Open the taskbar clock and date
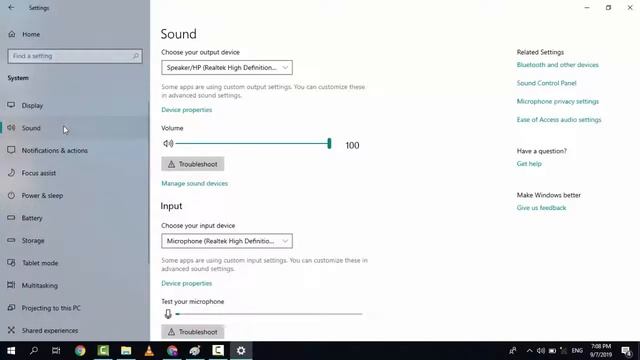This screenshot has width=640, height=360. 600,351
